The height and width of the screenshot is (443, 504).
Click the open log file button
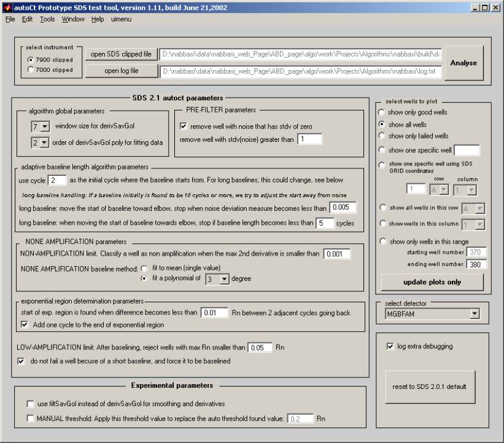point(121,71)
